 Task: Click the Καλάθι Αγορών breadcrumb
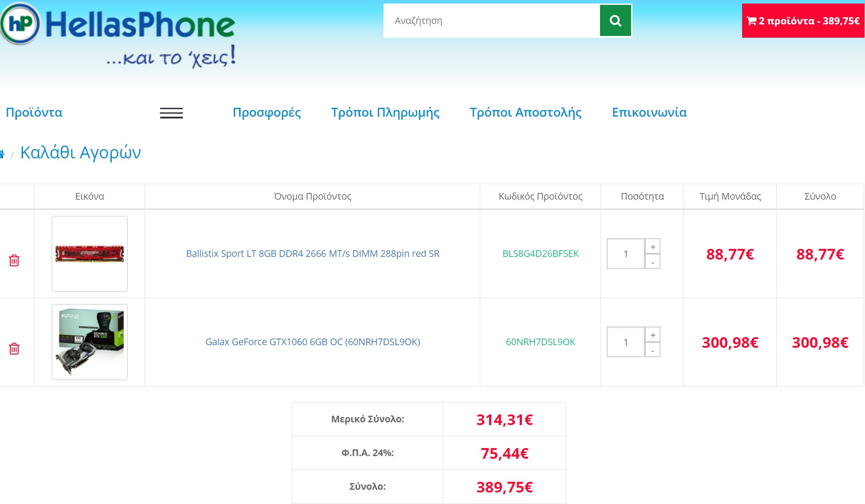click(81, 153)
